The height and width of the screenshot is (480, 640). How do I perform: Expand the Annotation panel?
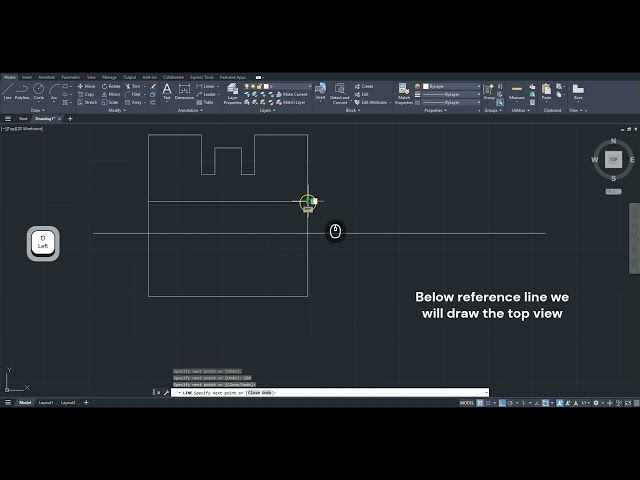pos(190,110)
